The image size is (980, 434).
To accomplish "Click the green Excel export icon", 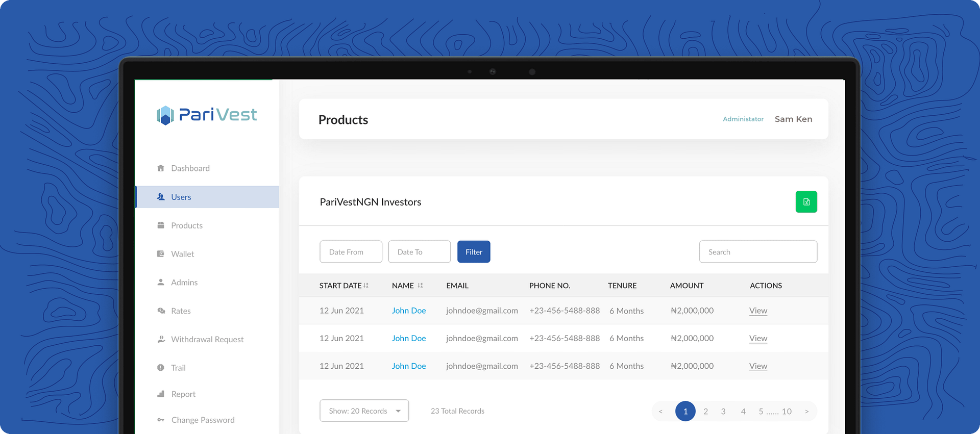I will pos(806,202).
